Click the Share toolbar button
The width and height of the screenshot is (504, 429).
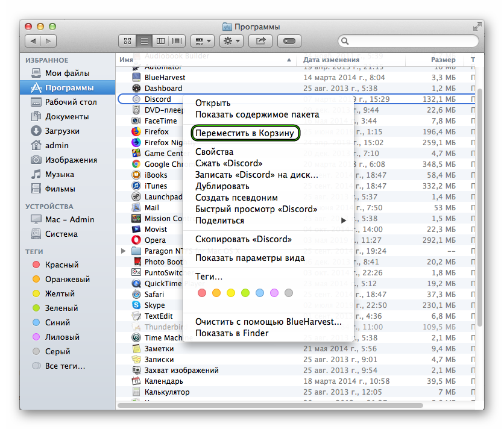[260, 41]
